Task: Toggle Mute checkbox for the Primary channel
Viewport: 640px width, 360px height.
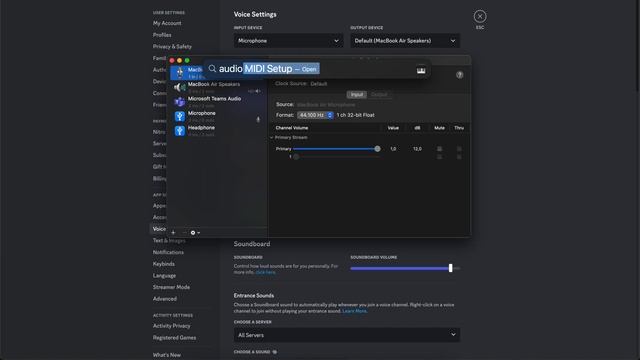Action: [x=439, y=149]
